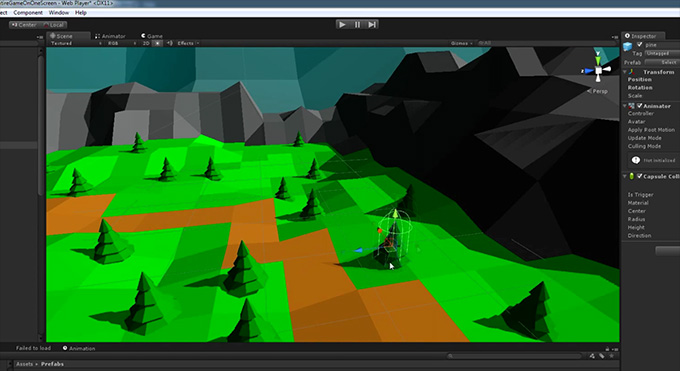Click the Material label in Capsule Collider
The height and width of the screenshot is (371, 680).
pos(638,203)
